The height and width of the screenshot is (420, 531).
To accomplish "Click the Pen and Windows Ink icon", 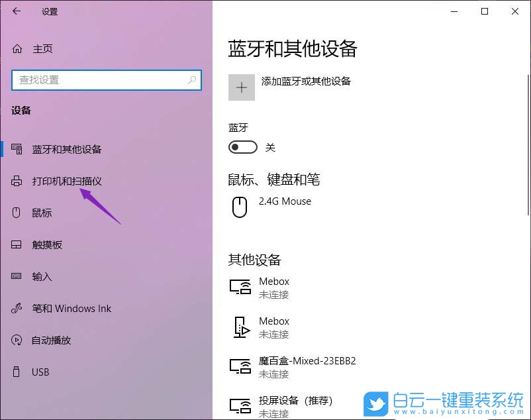I will 16,308.
